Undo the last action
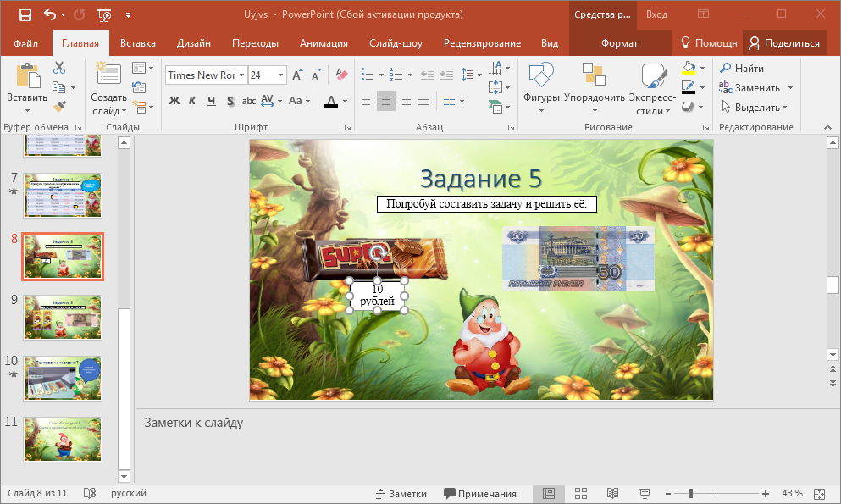This screenshot has width=841, height=504. [x=50, y=15]
